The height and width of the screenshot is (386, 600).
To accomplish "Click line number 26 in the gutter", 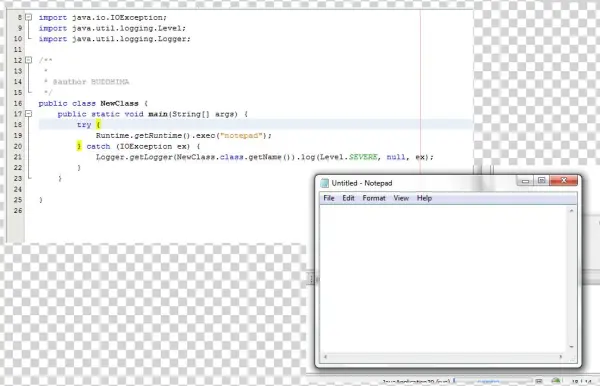I will click(18, 210).
